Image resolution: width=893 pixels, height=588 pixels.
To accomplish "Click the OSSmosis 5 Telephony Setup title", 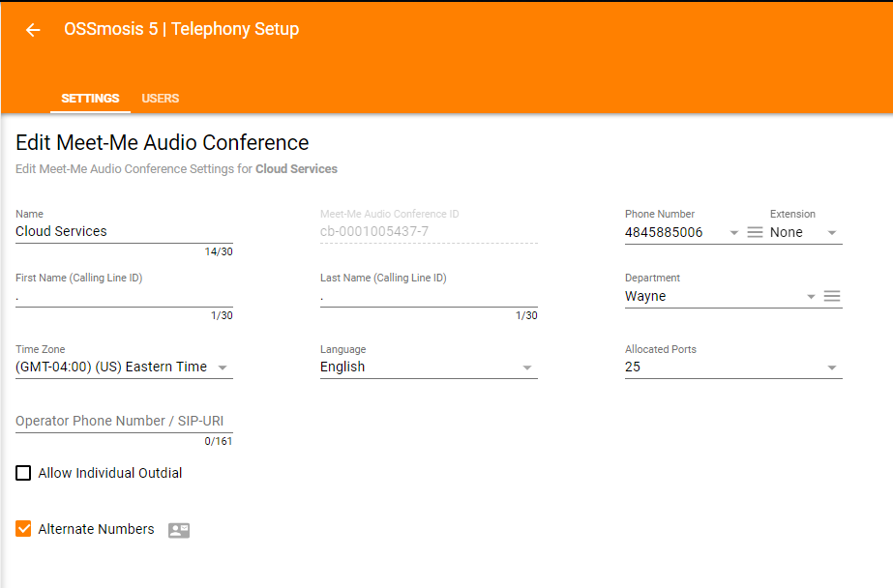I will 182,29.
